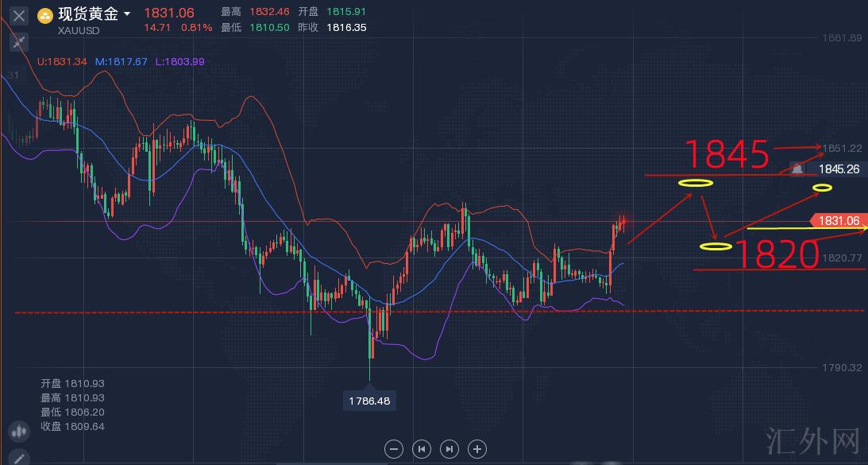
Task: Click the XAUUSD ticker text
Action: click(x=79, y=29)
